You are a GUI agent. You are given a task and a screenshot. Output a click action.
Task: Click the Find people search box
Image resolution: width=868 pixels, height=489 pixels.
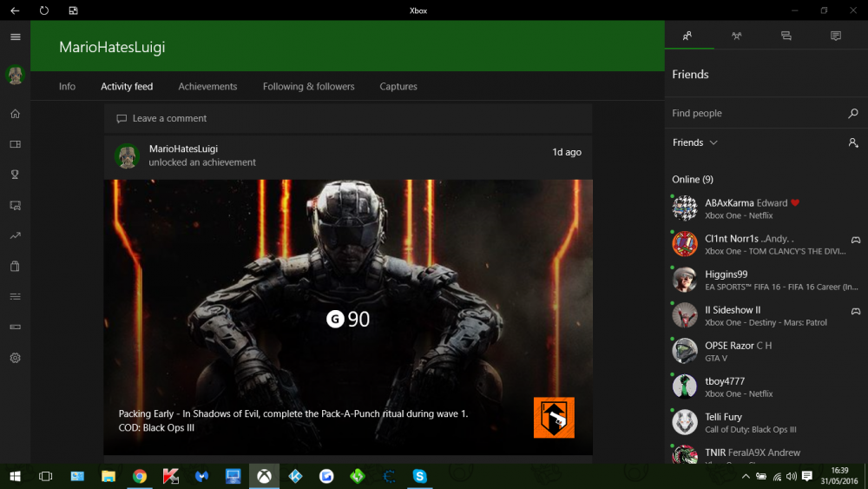click(x=753, y=113)
